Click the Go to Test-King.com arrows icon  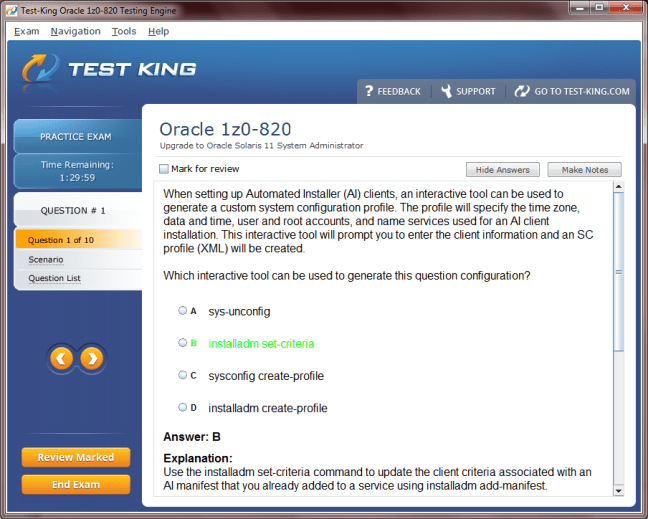coord(522,91)
